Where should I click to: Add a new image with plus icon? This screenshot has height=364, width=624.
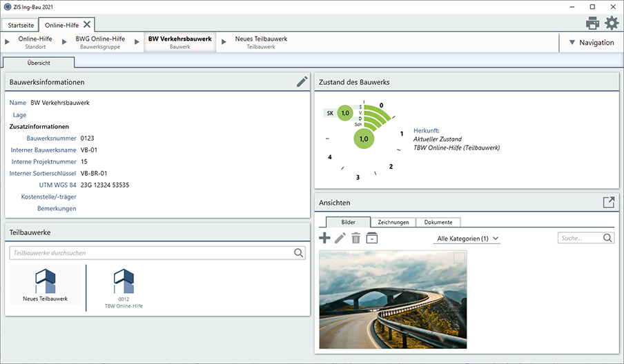pos(324,238)
